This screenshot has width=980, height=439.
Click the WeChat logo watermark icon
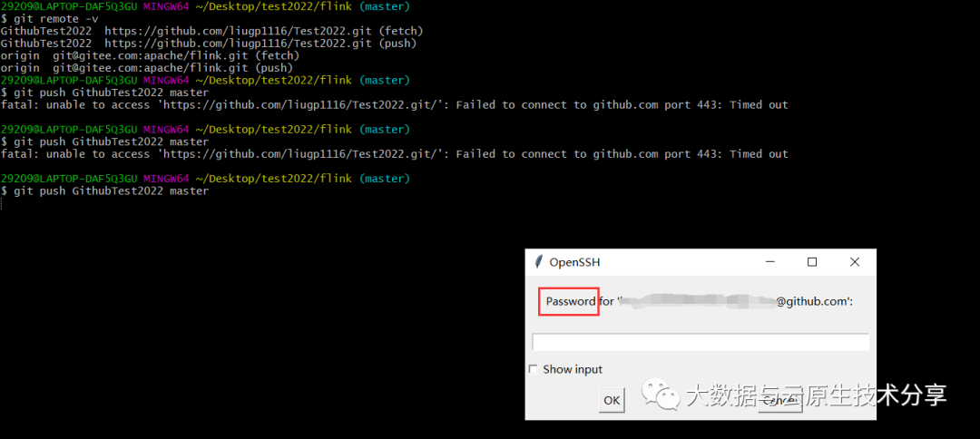tap(660, 393)
